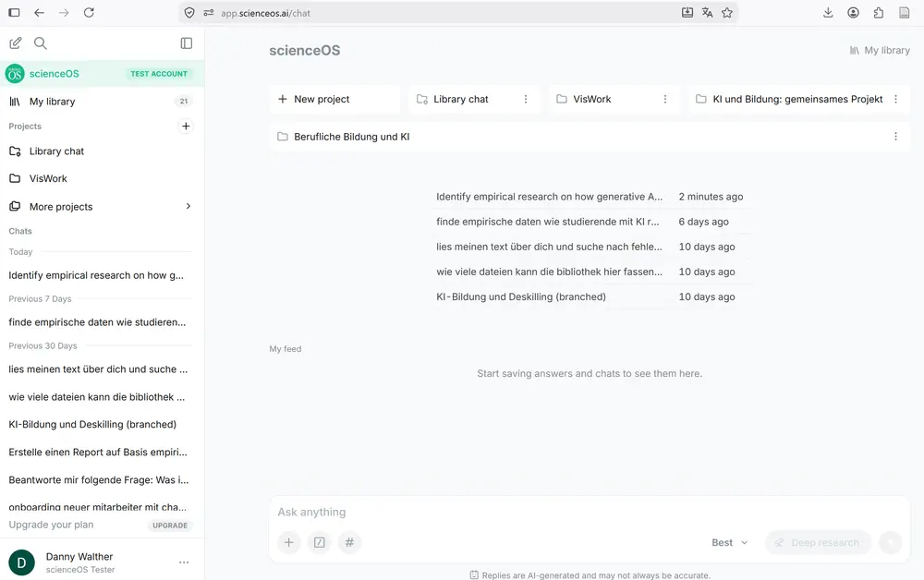Open VisWork project options menu
This screenshot has width=924, height=580.
(x=664, y=99)
